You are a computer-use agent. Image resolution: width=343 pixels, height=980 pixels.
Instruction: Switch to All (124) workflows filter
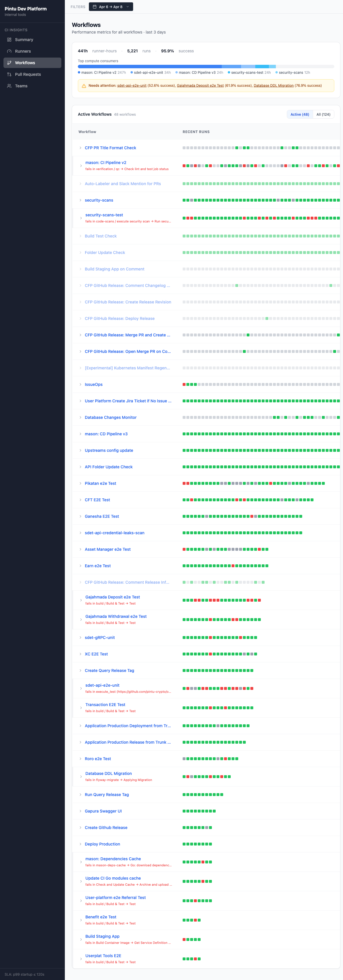pos(323,115)
